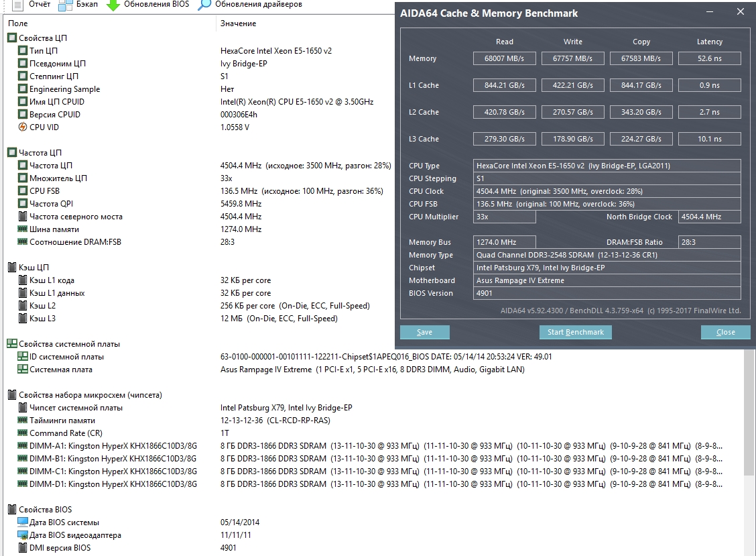Select the Тип ЦП row icon
The width and height of the screenshot is (756, 556).
(23, 50)
